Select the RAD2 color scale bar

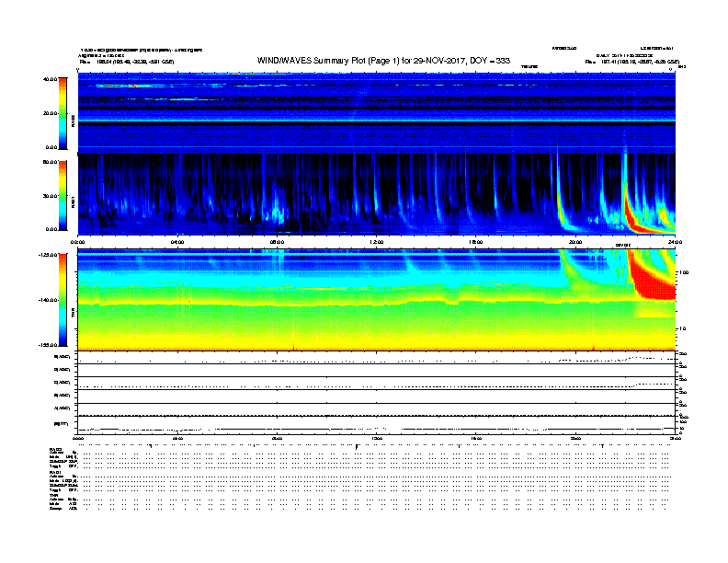(x=63, y=113)
